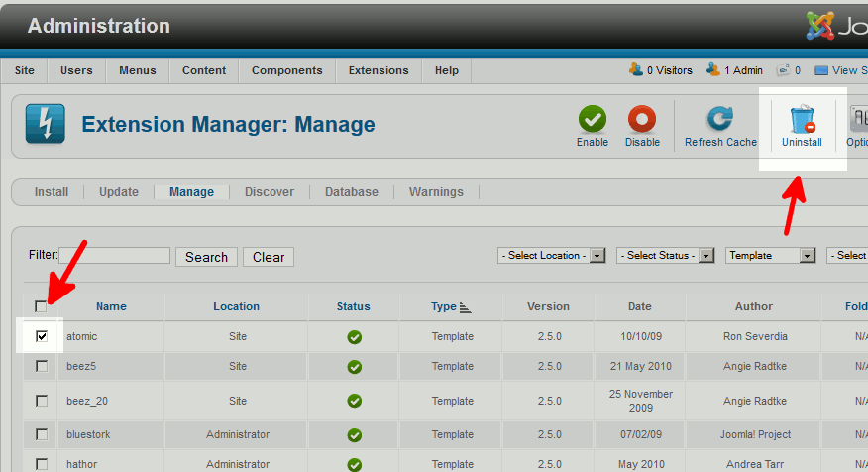The height and width of the screenshot is (472, 868).
Task: Uncheck the atomic template checkbox
Action: (42, 337)
